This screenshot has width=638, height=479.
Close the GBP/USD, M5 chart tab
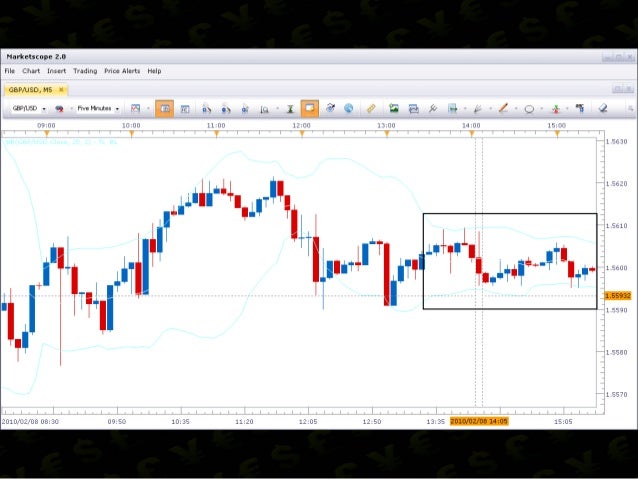tap(61, 90)
